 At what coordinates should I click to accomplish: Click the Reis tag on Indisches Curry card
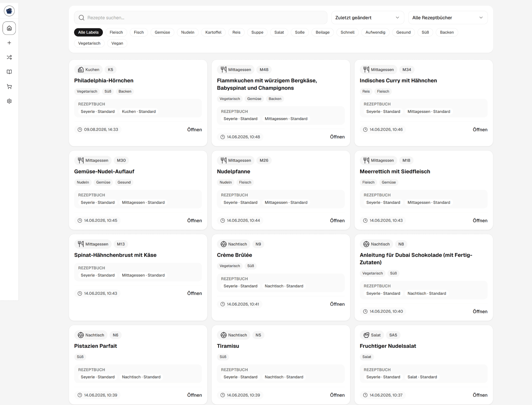(366, 91)
